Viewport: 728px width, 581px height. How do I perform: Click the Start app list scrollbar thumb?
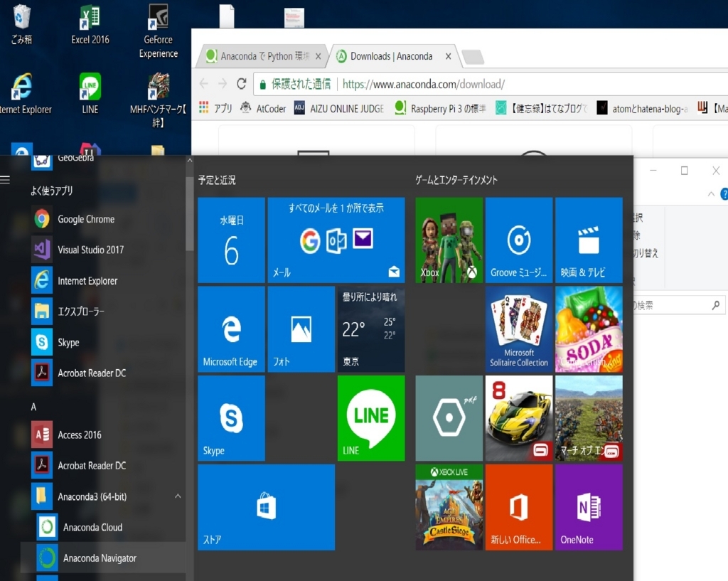pyautogui.click(x=189, y=213)
